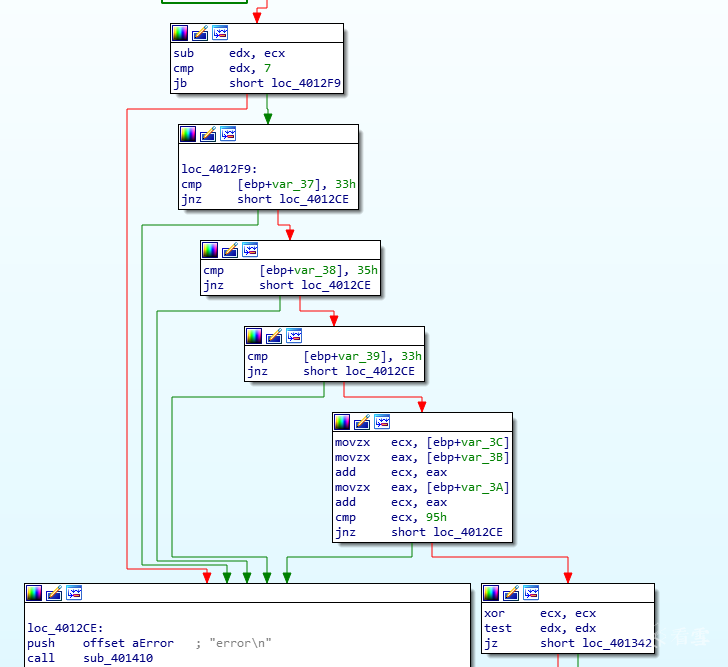Set node color for the var_38 compare block

click(x=210, y=250)
